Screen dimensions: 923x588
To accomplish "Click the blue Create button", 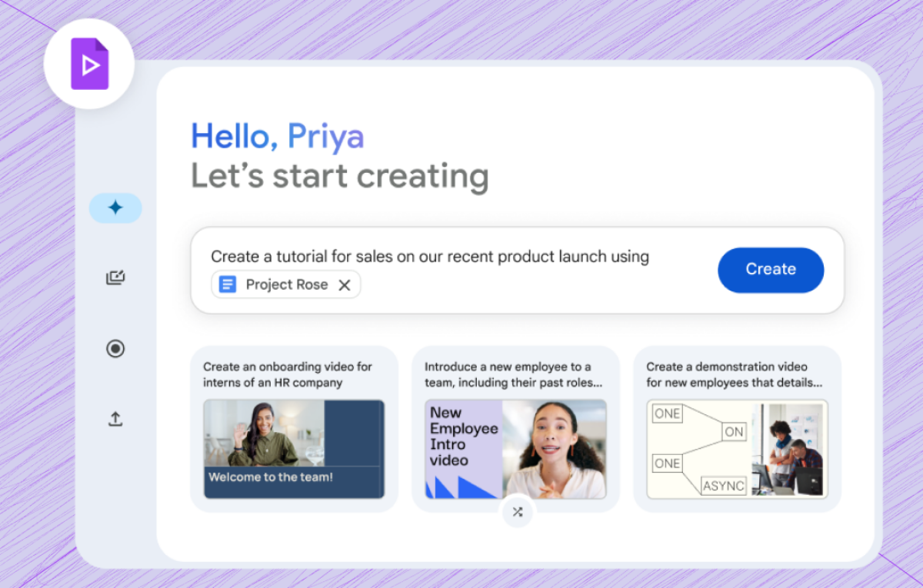I will tap(771, 270).
